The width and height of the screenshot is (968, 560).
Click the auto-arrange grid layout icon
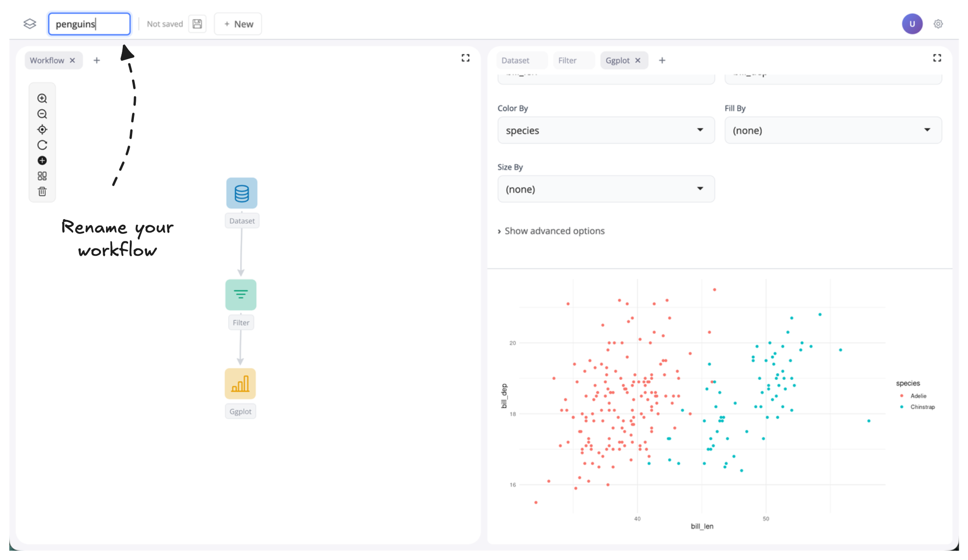42,176
